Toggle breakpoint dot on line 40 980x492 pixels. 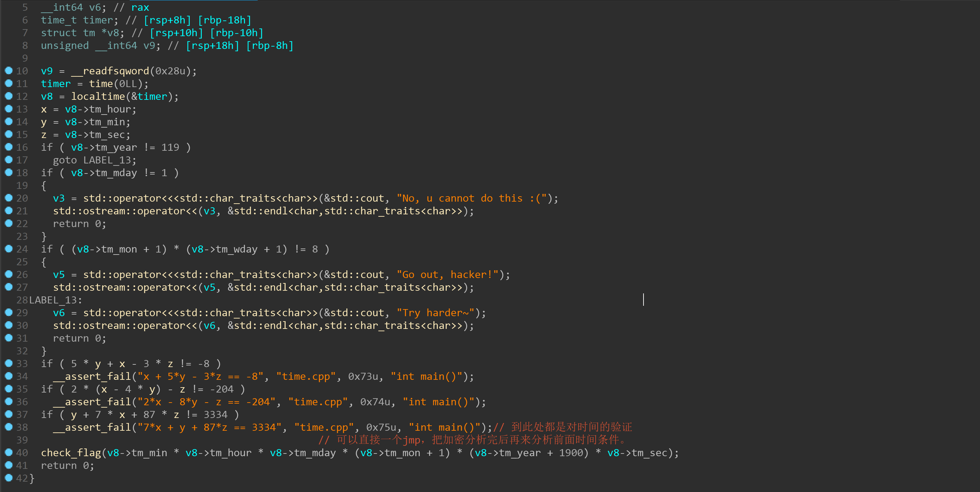click(8, 452)
